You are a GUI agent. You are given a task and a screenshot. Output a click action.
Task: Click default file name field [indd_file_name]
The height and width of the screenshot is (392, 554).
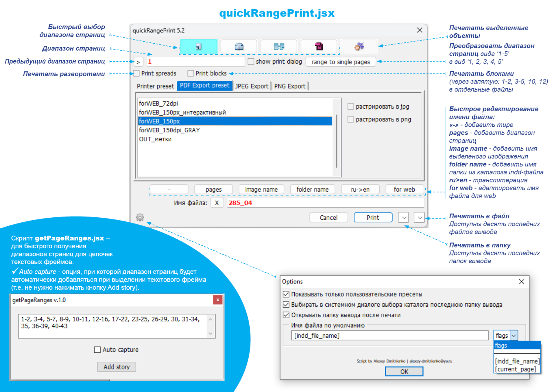[390, 335]
